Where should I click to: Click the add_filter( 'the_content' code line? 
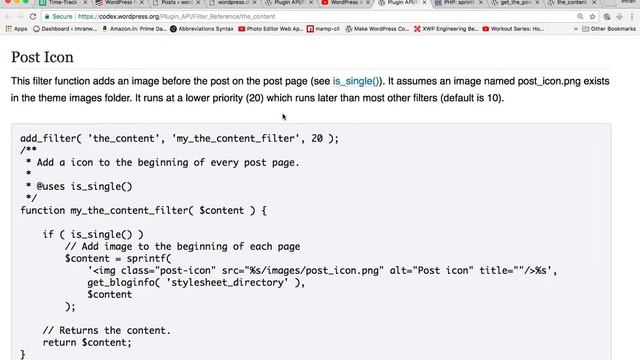[180, 138]
